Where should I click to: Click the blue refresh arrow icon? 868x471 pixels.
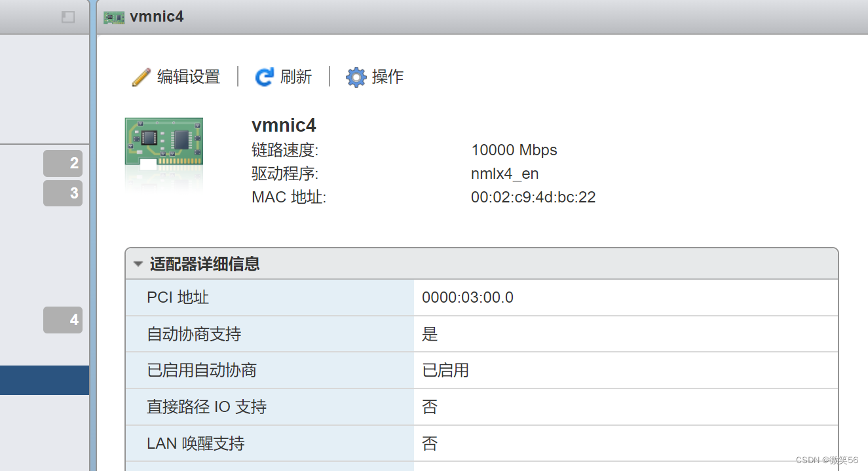264,77
